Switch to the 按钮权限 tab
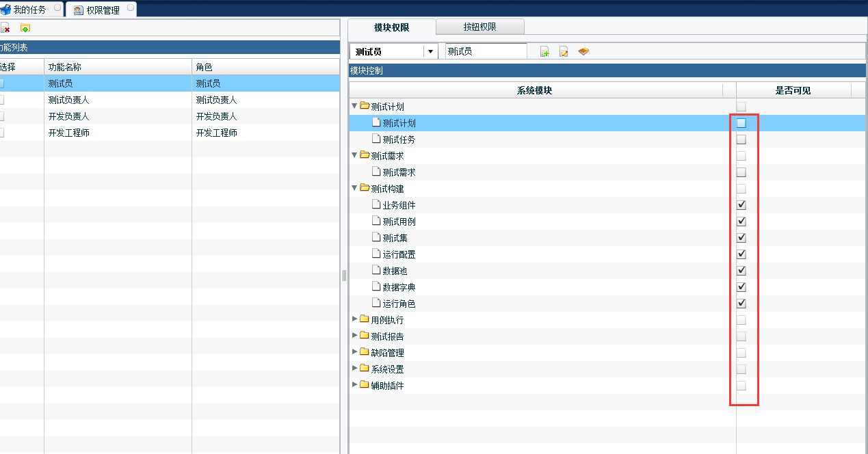The width and height of the screenshot is (868, 454). point(479,27)
